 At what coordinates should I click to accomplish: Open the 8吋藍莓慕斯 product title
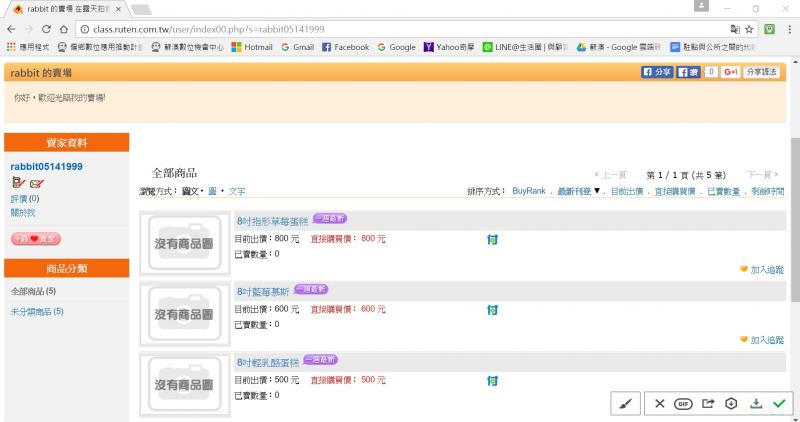[263, 291]
